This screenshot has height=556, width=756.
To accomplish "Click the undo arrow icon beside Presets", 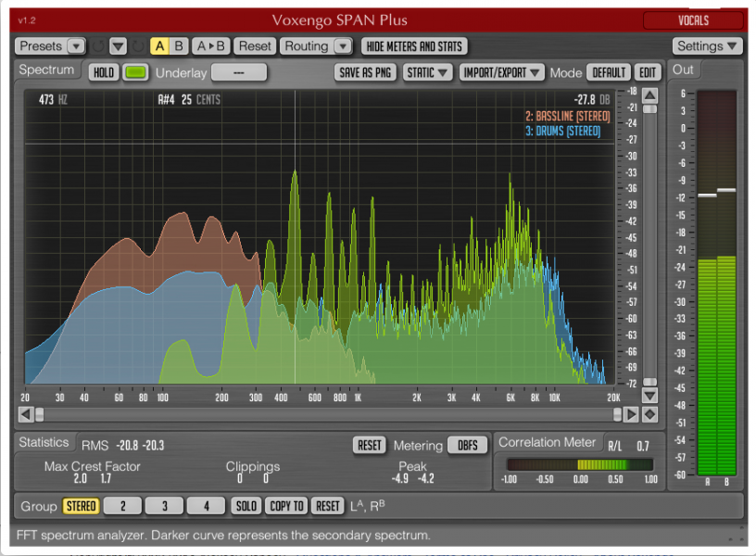I will [x=98, y=46].
